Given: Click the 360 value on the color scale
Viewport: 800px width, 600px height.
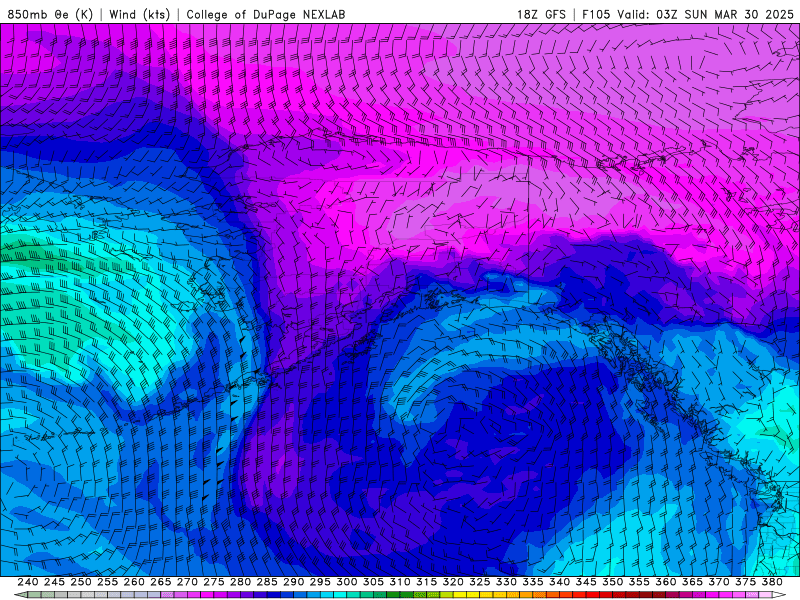Looking at the screenshot, I should 665,582.
